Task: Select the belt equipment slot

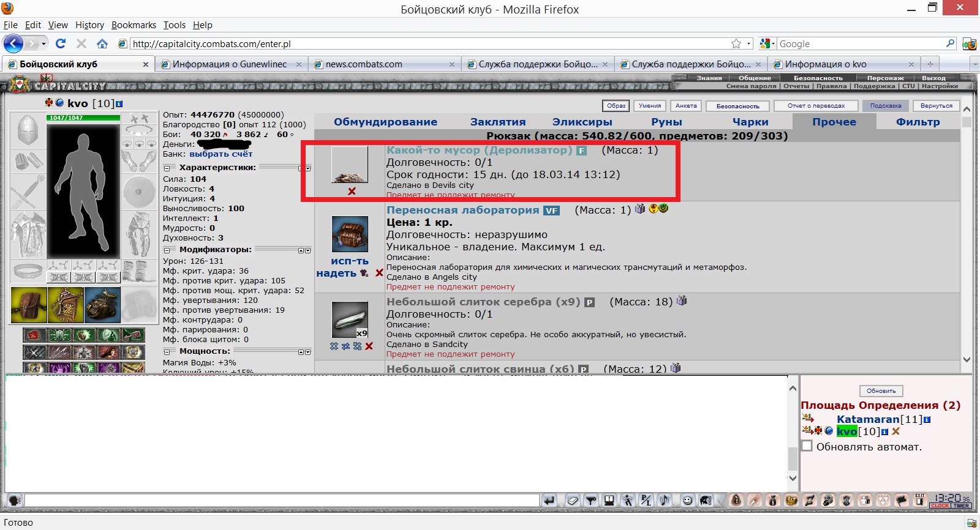Action: (x=28, y=271)
